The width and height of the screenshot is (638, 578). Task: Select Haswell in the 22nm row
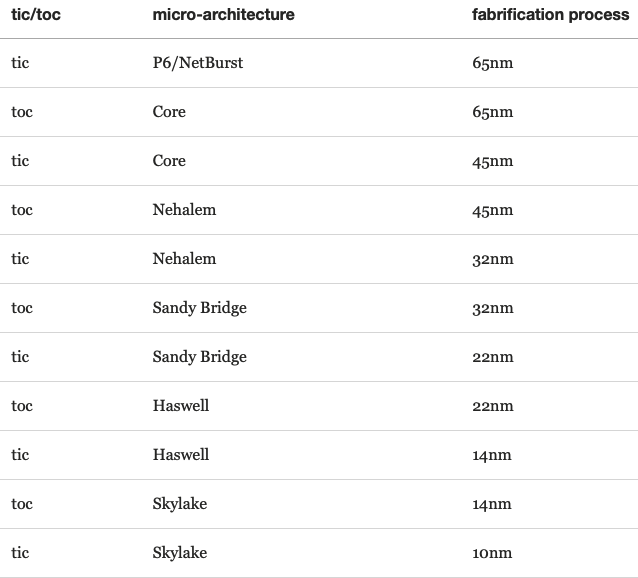click(181, 406)
